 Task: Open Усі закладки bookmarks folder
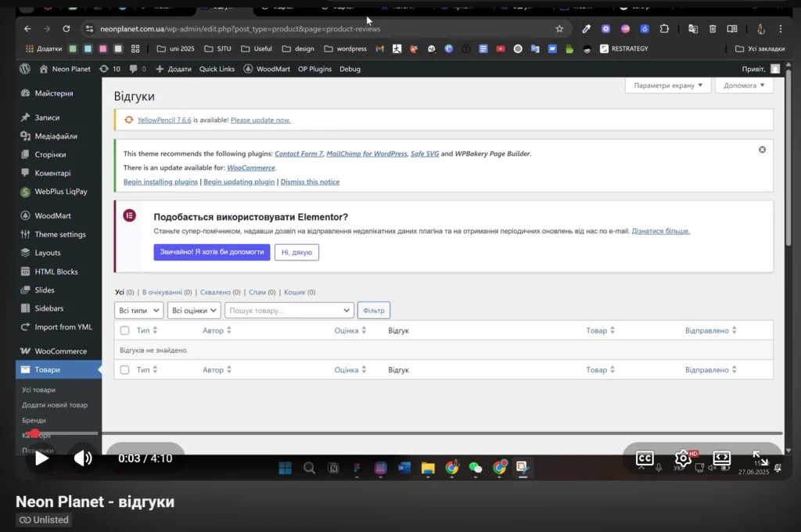point(760,49)
